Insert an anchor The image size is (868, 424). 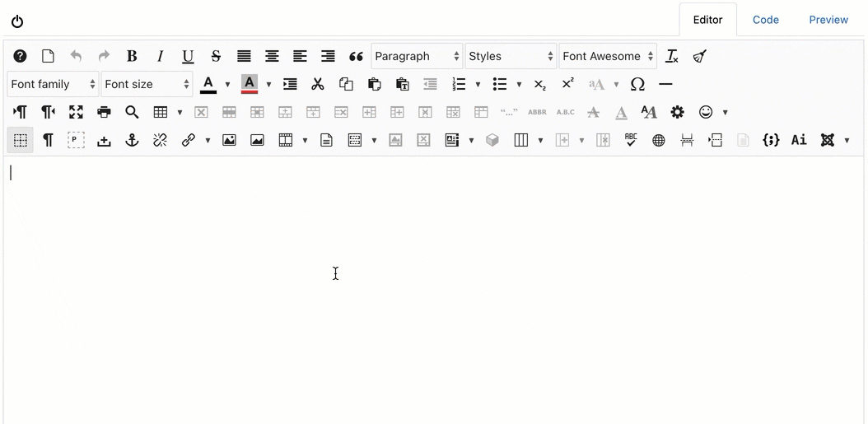point(132,140)
